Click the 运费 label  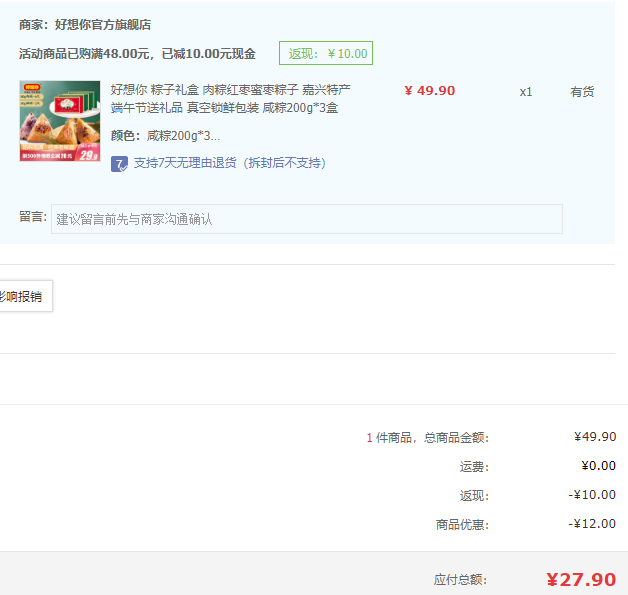tap(474, 466)
